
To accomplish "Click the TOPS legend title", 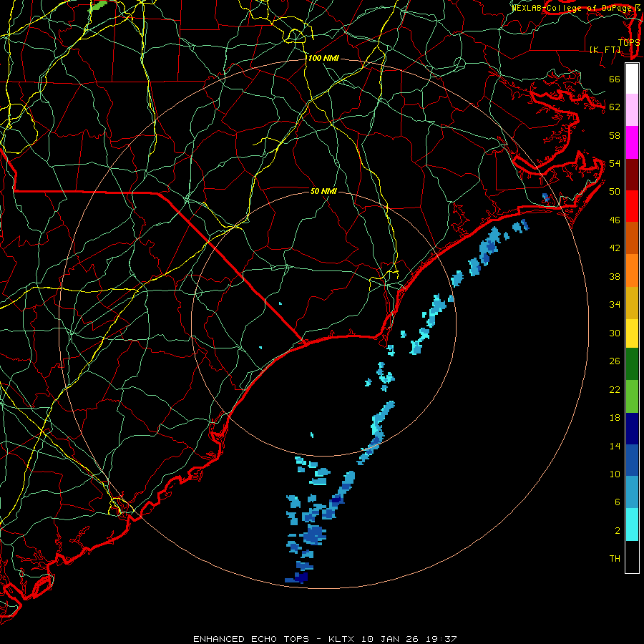I will click(x=629, y=42).
